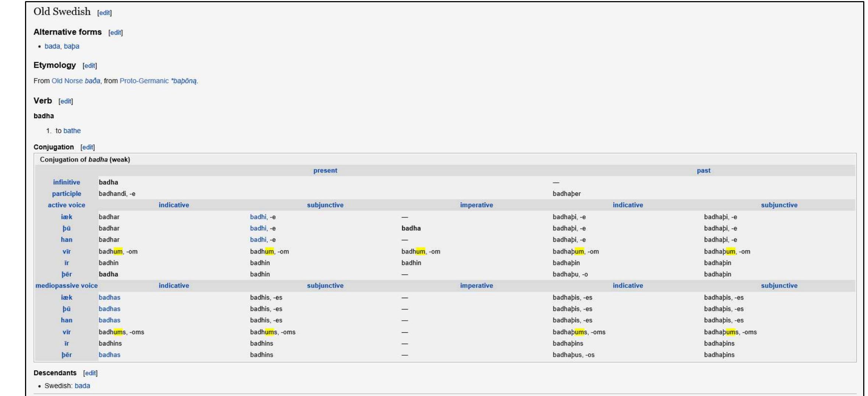Edit the Verb section
This screenshot has width=868, height=396.
point(66,101)
